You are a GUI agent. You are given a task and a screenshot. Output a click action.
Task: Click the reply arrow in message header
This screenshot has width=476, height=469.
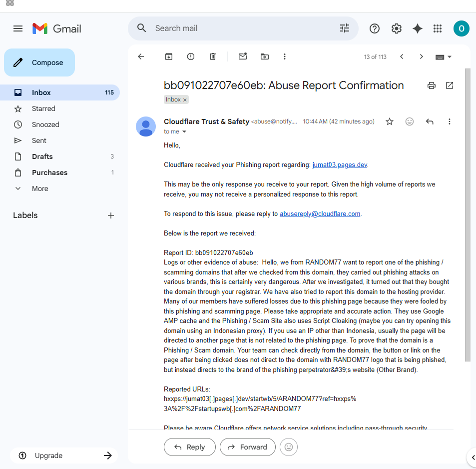point(430,122)
